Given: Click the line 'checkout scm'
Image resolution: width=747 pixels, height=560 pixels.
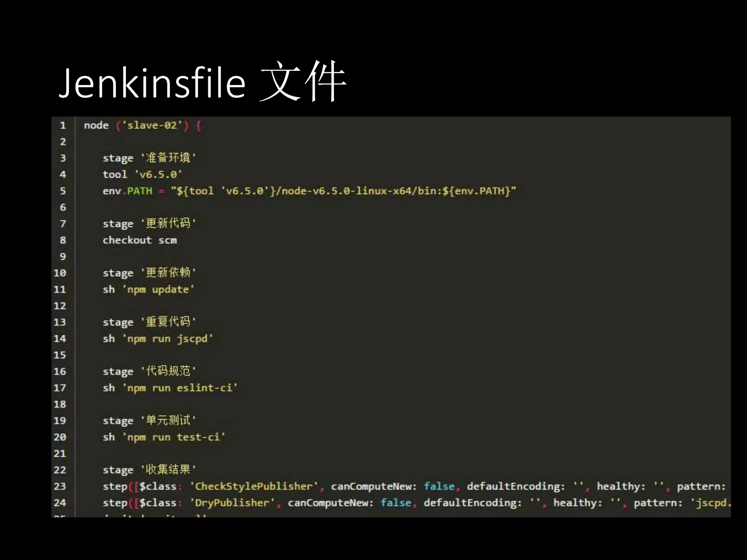Looking at the screenshot, I should (x=140, y=240).
